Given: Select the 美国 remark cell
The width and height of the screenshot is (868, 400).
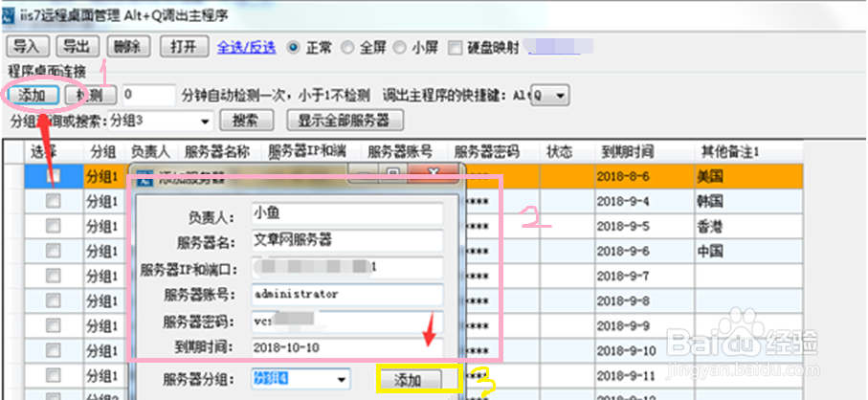Looking at the screenshot, I should click(x=747, y=176).
